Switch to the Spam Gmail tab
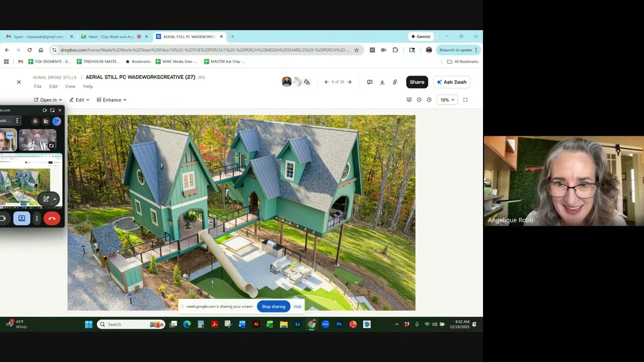Viewport: 644px width, 362px height. pyautogui.click(x=39, y=37)
